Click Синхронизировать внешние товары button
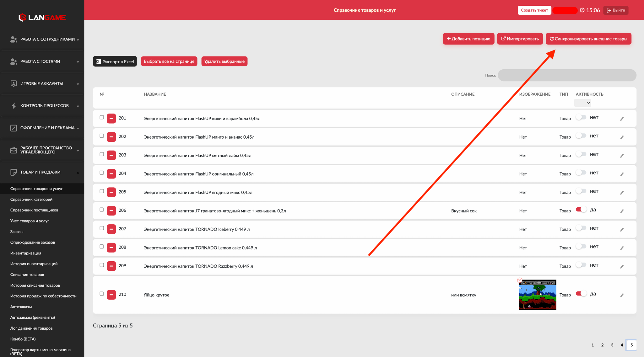Viewport: 644px width, 357px height. pyautogui.click(x=588, y=39)
